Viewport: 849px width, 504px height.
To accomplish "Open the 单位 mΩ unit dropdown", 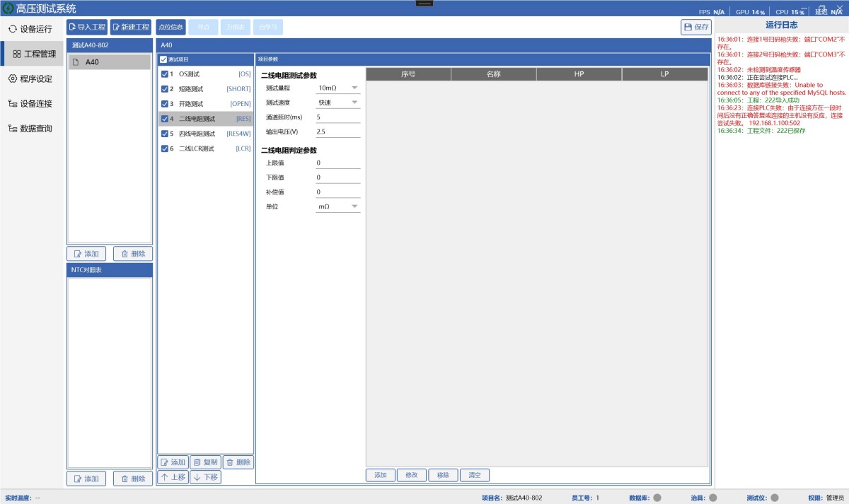I will click(338, 206).
